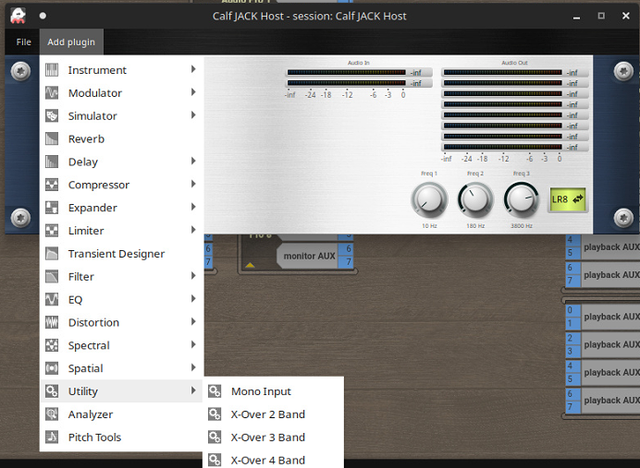The height and width of the screenshot is (468, 640).
Task: Click the Freq 1 knob at 10 Hz
Action: tap(429, 200)
